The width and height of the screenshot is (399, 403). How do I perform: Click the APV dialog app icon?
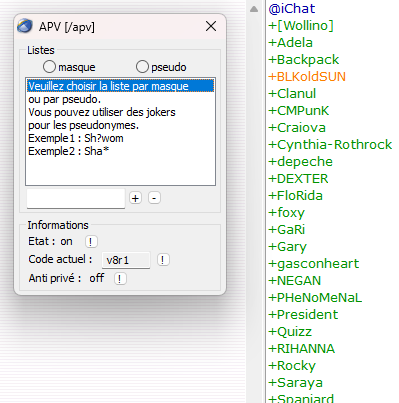25,26
